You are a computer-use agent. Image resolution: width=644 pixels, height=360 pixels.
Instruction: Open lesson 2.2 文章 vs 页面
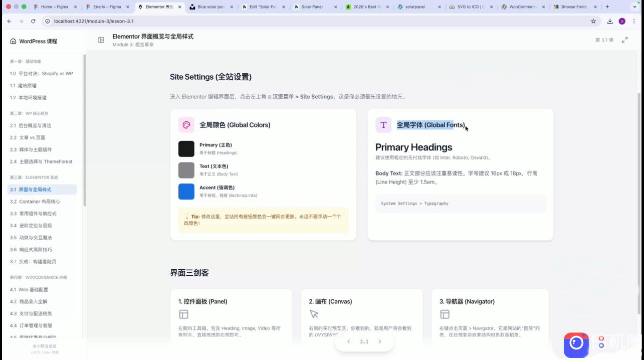pos(42,137)
